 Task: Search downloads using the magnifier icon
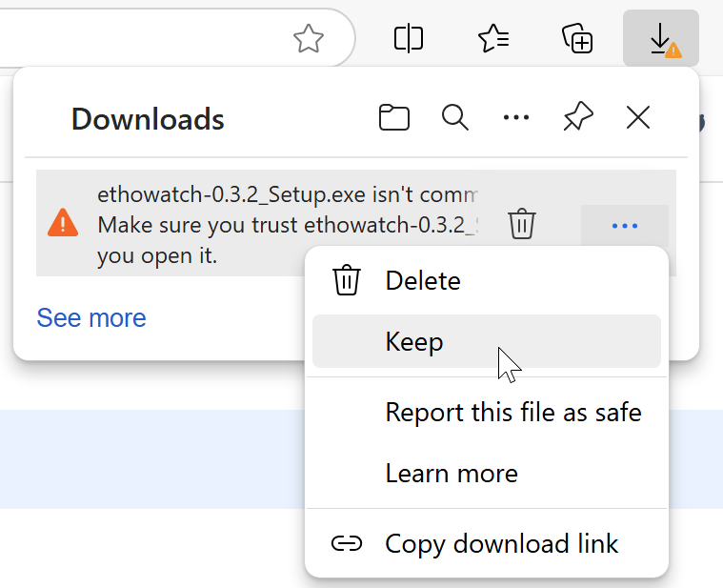[x=455, y=118]
